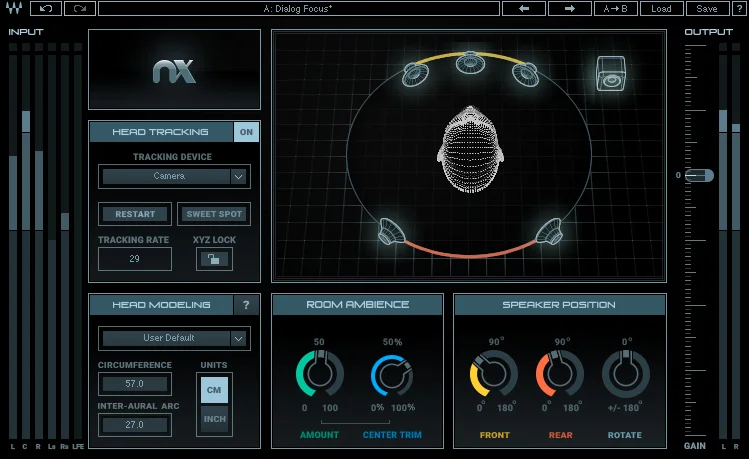Select the LFE subwoofer cube icon
The image size is (749, 459).
pos(610,74)
